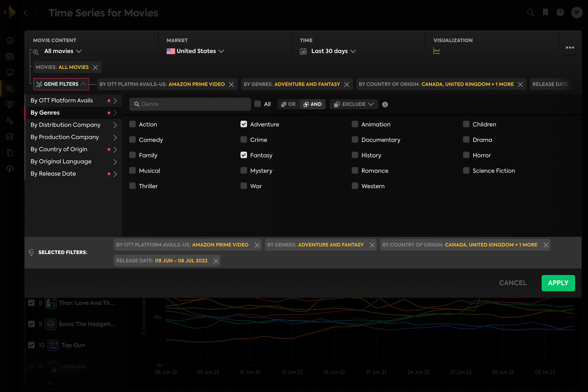Open the cloud download sidebar icon
588x392 pixels.
(10, 169)
